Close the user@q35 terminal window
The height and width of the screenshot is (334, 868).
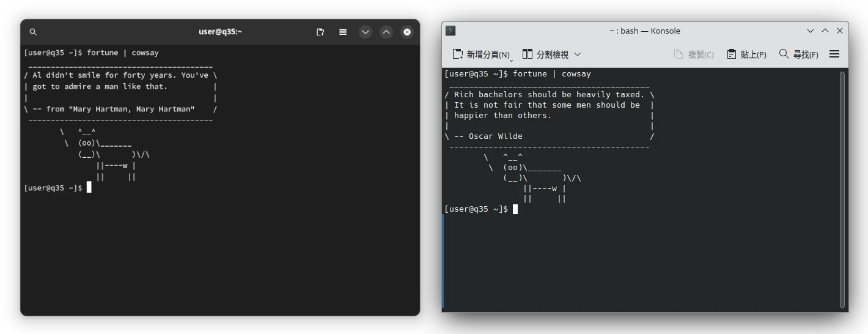click(407, 32)
